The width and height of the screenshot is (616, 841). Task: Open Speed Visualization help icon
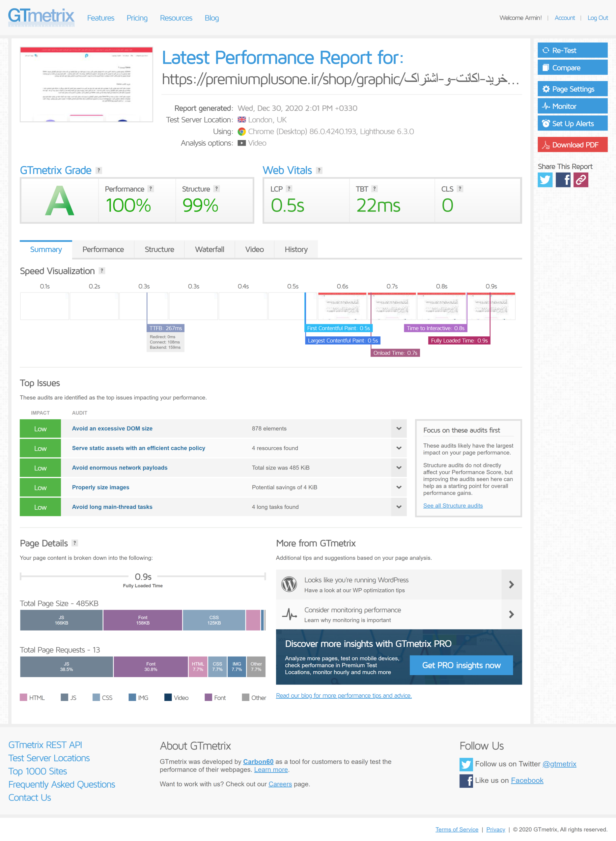click(x=102, y=271)
